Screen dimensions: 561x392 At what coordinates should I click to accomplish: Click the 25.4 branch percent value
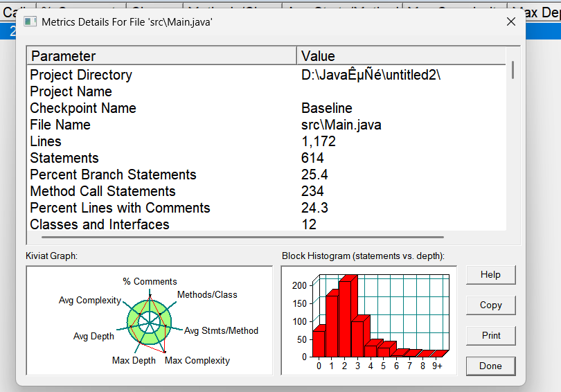click(314, 175)
